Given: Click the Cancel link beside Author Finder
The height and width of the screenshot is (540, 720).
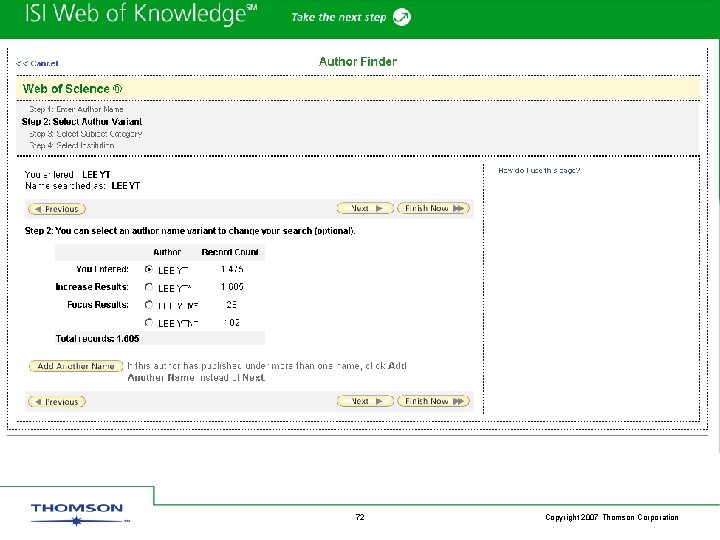Looking at the screenshot, I should point(37,63).
